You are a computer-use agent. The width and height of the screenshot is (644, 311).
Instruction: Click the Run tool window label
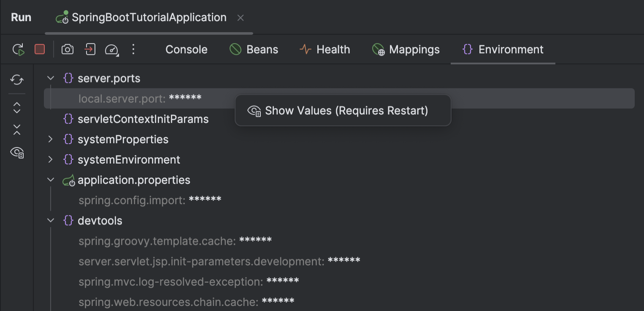(21, 17)
